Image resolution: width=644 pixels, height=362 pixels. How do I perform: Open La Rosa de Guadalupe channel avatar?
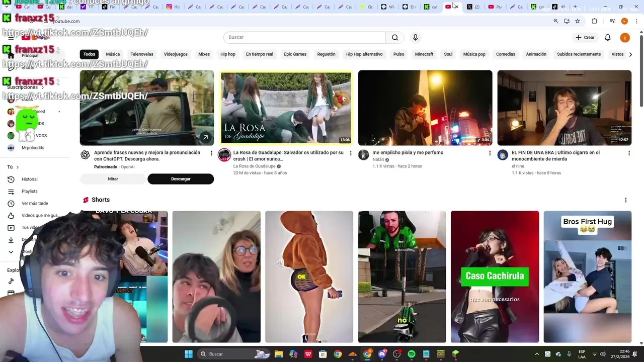224,155
